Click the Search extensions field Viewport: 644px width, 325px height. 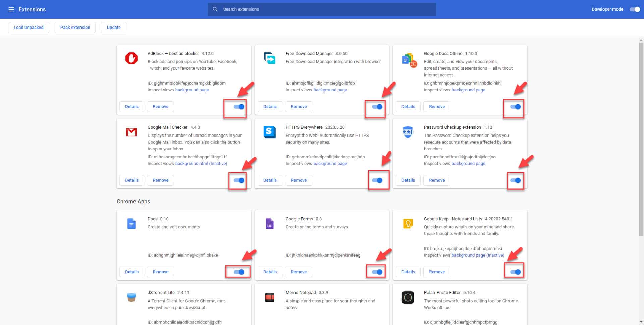click(322, 9)
